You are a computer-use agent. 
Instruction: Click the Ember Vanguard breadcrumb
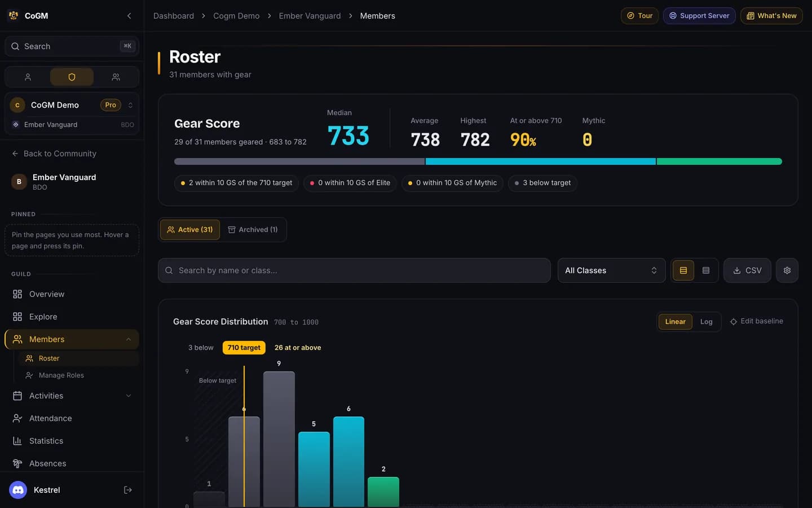coord(310,16)
